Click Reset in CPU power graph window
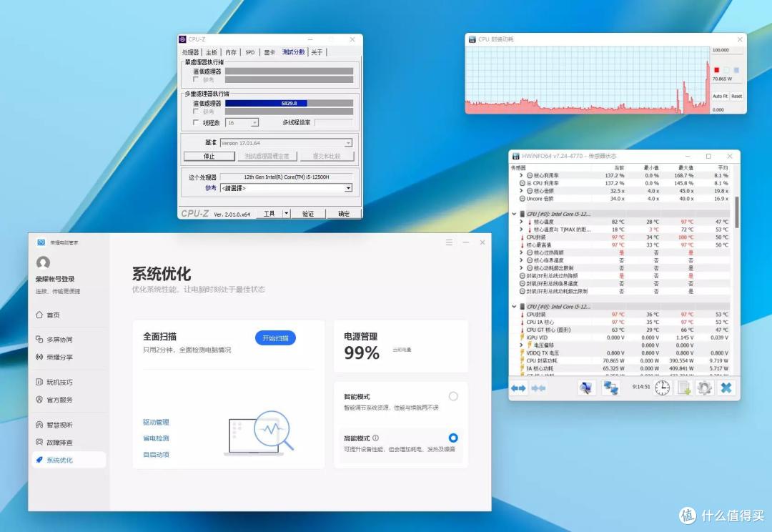Image resolution: width=772 pixels, height=532 pixels. tap(736, 96)
